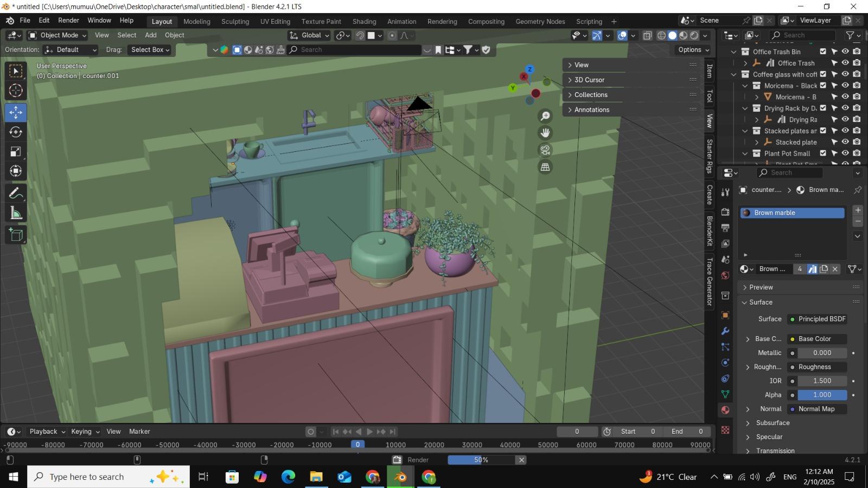Expand the 3D Cursor sidebar panel
868x488 pixels.
589,80
